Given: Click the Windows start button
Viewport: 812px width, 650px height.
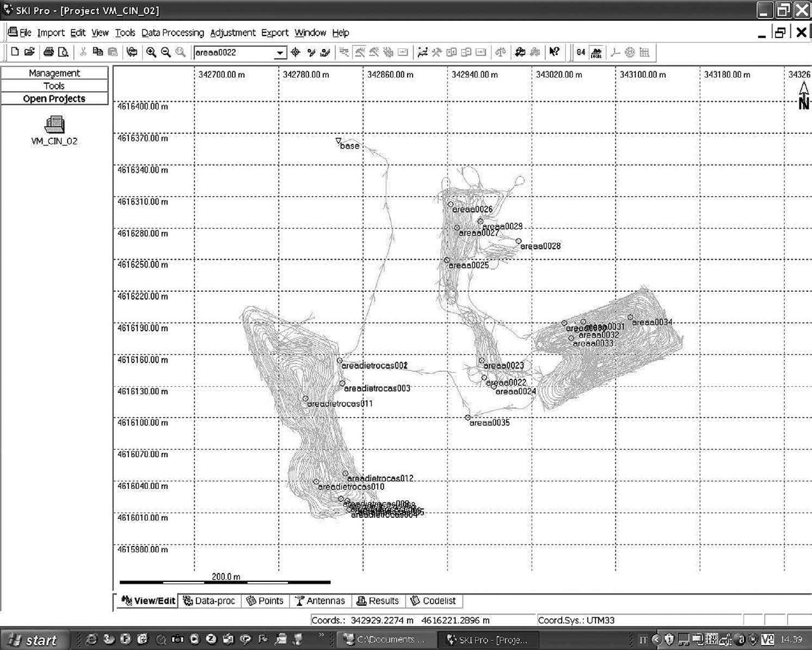Looking at the screenshot, I should point(34,640).
